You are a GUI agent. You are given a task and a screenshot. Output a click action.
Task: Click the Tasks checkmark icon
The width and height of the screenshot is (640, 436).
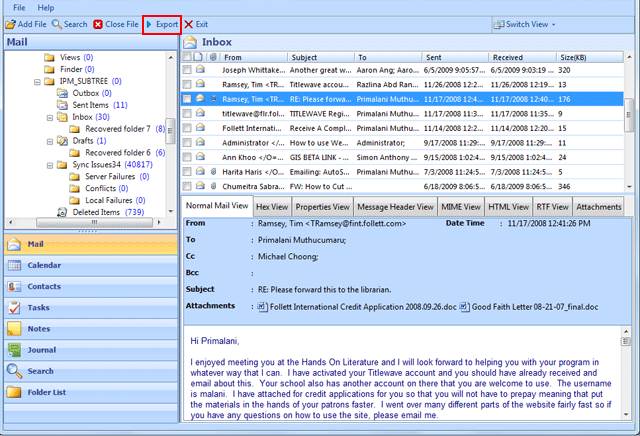pos(14,307)
